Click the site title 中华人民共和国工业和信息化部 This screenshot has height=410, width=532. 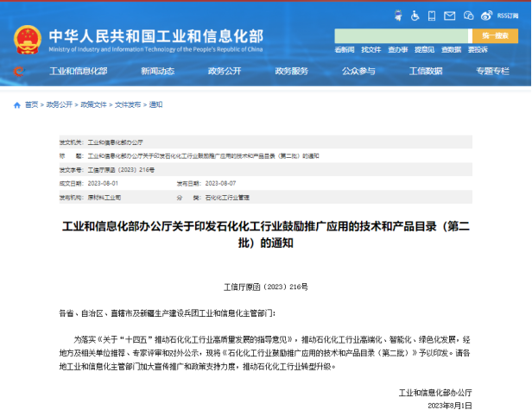click(x=156, y=36)
